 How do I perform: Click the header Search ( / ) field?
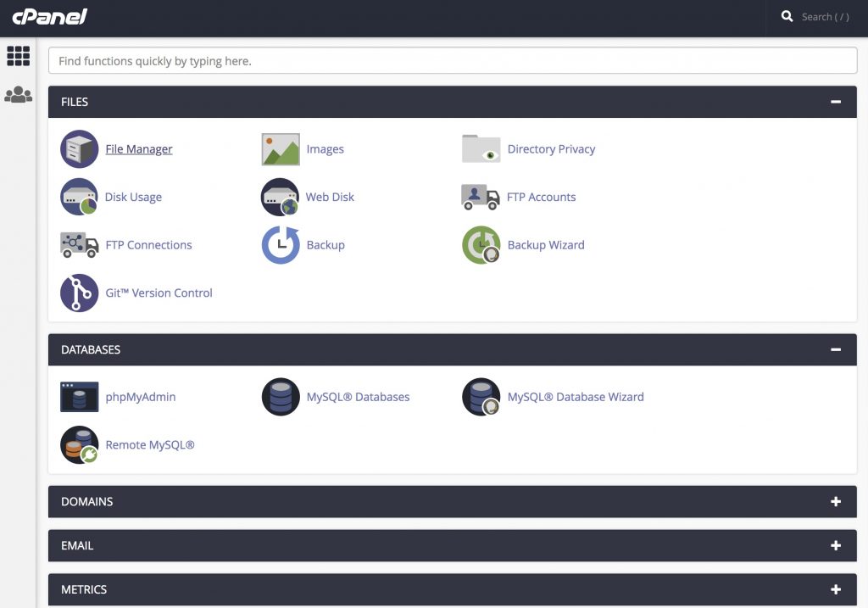pos(825,17)
